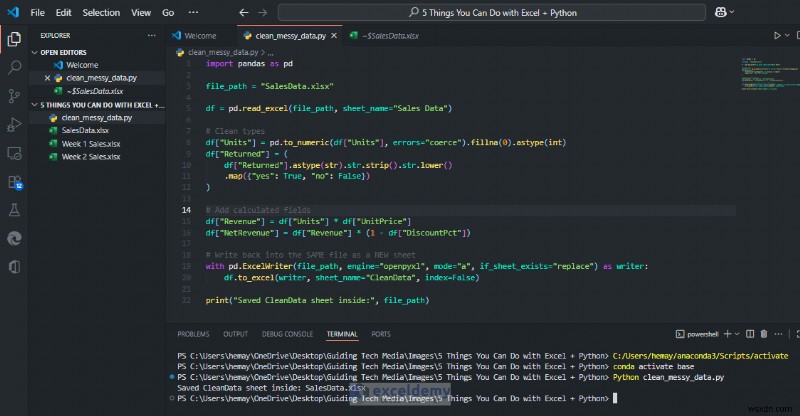Screen dimensions: 800x416
Task: Click the bottom activity bar book icon
Action: tap(14, 266)
